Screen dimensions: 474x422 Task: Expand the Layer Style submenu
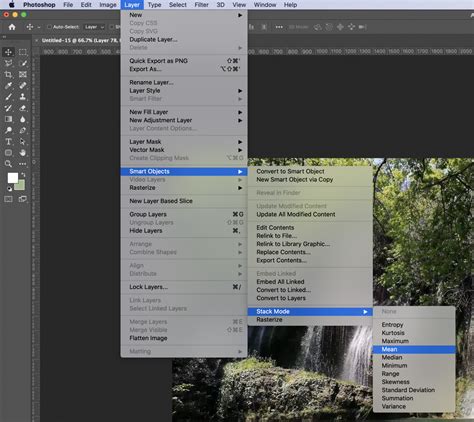pos(240,91)
